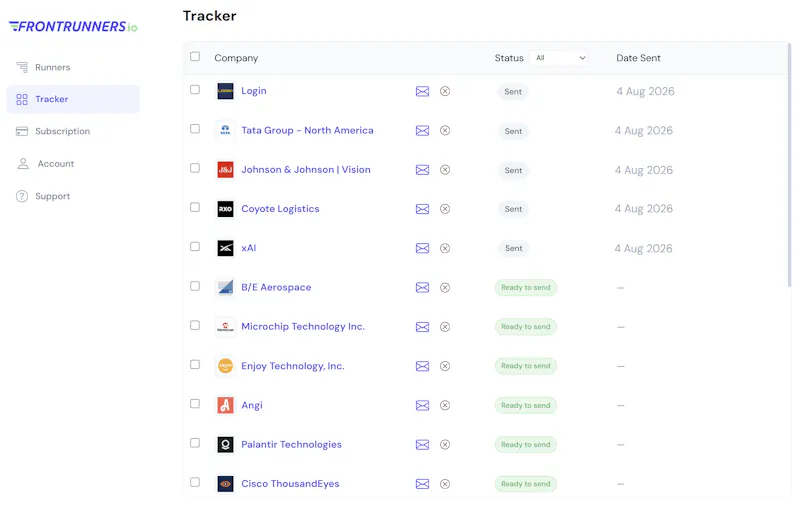Check the Microchip Technology Inc. checkbox
The height and width of the screenshot is (512, 800).
pos(195,325)
